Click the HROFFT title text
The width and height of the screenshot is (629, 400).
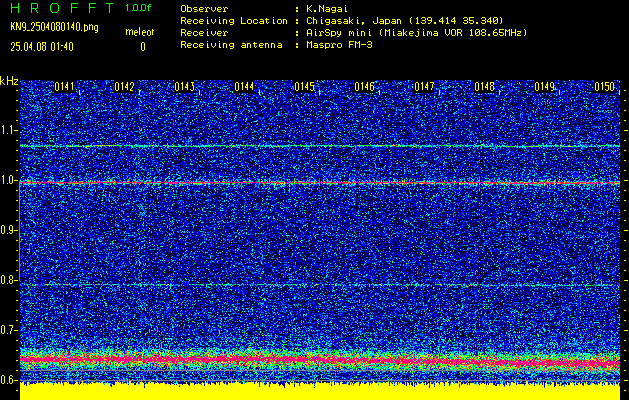tap(62, 8)
